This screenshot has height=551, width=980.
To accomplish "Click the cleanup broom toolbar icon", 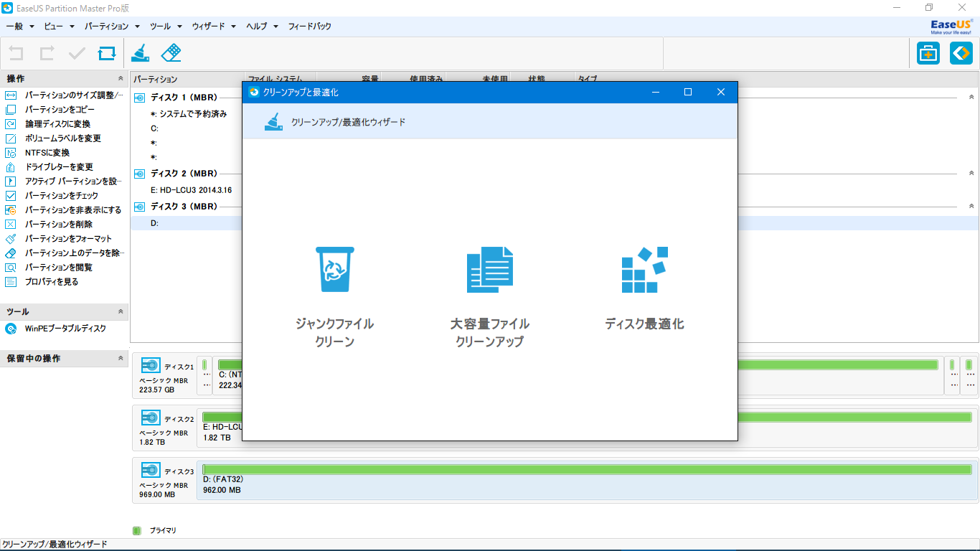I will [x=141, y=53].
